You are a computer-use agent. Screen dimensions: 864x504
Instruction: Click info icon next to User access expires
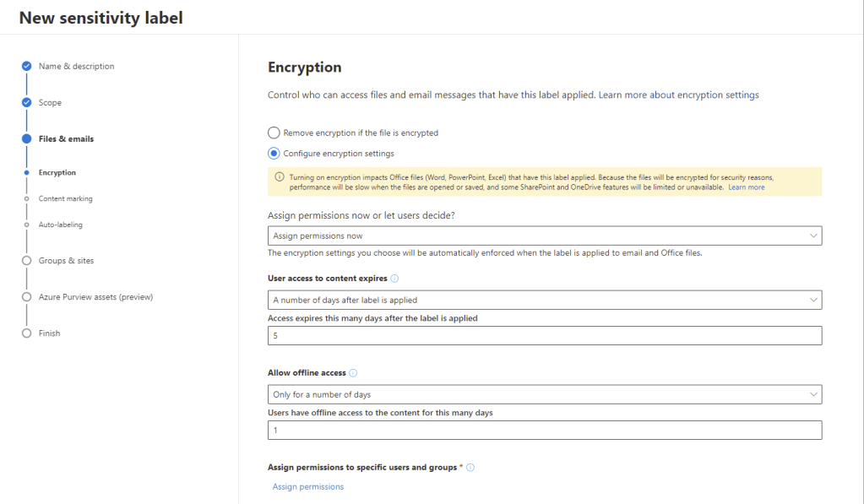coord(394,278)
